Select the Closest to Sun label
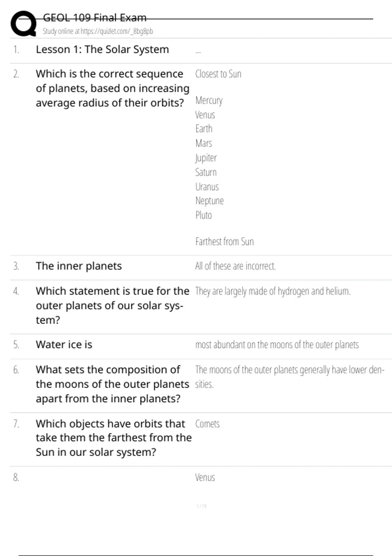Screen dimensions: 392x556 218,74
